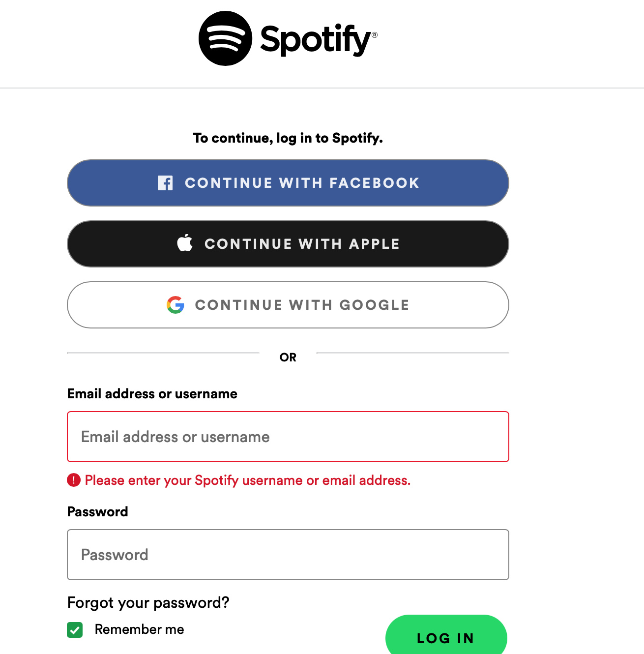Click the Spotify wordmark text in header
The width and height of the screenshot is (644, 654).
319,40
